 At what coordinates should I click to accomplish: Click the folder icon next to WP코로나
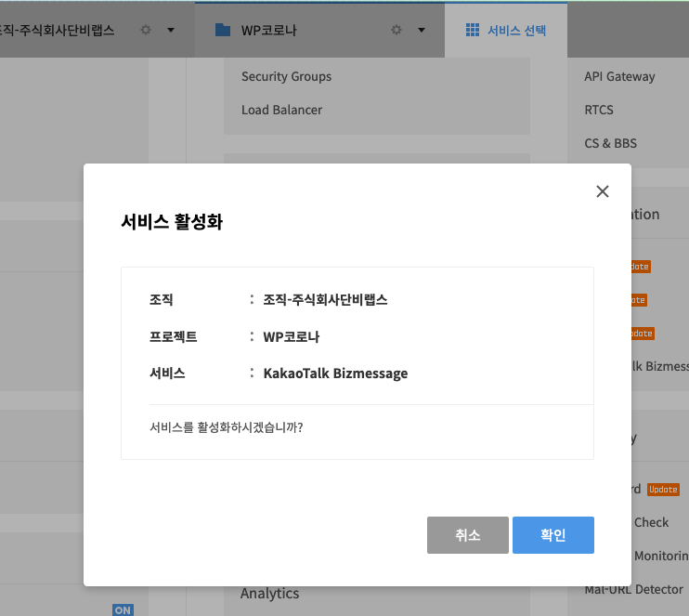(223, 30)
